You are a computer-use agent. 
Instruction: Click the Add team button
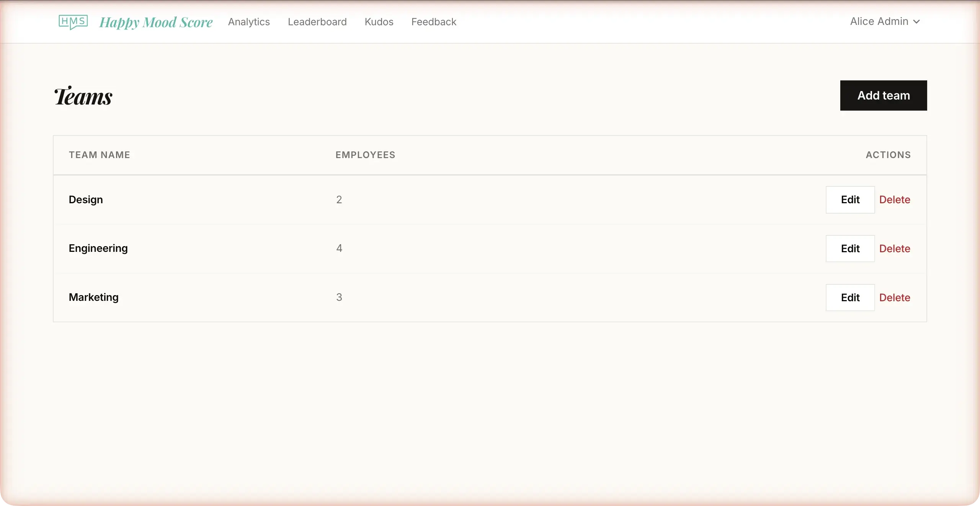coord(883,95)
